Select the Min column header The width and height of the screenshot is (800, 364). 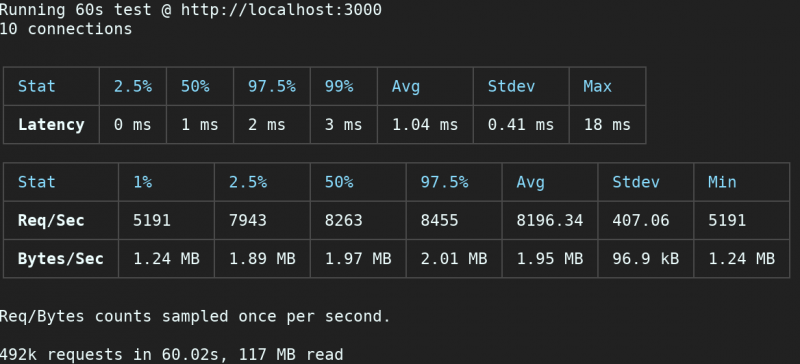[722, 182]
